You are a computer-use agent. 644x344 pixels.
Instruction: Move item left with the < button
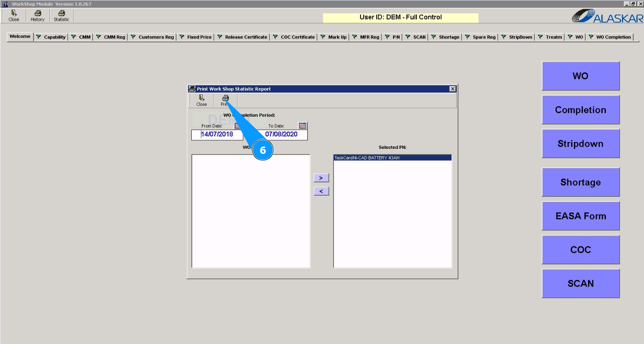[x=321, y=191]
